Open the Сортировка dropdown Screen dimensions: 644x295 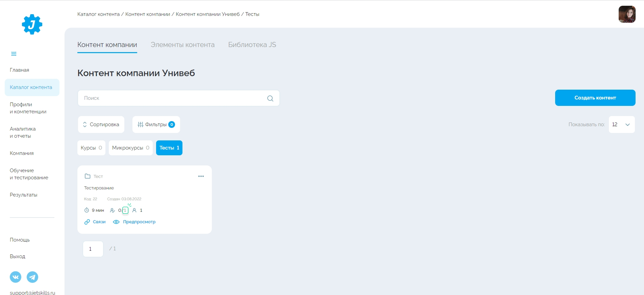coord(101,124)
